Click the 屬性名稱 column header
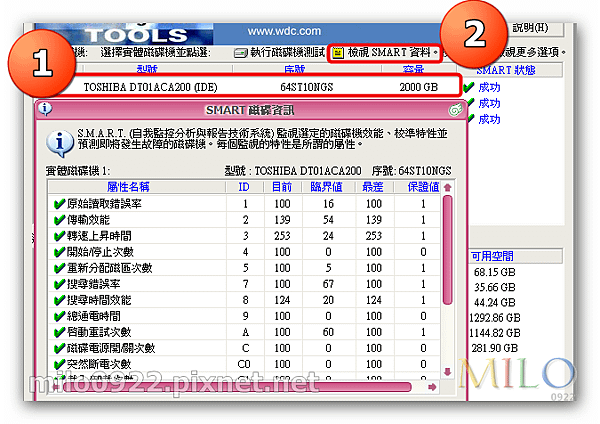Viewport: 600px width, 424px height. (137, 187)
